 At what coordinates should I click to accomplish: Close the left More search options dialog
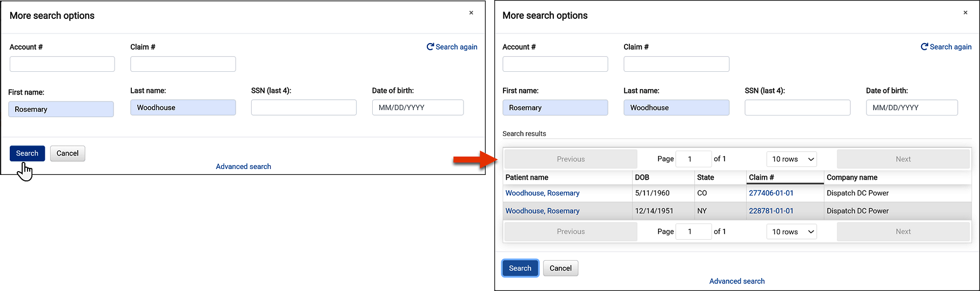(x=471, y=13)
